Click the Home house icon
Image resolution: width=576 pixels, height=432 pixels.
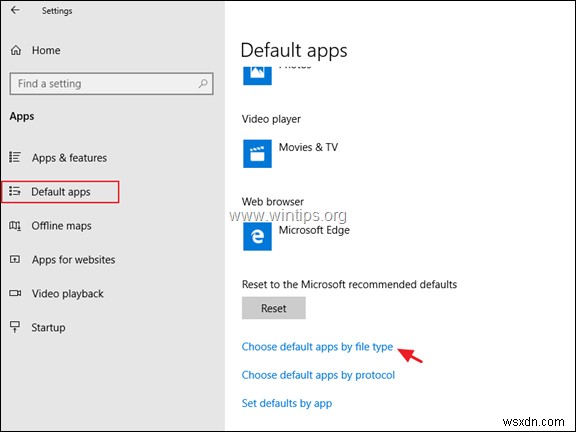pyautogui.click(x=16, y=50)
